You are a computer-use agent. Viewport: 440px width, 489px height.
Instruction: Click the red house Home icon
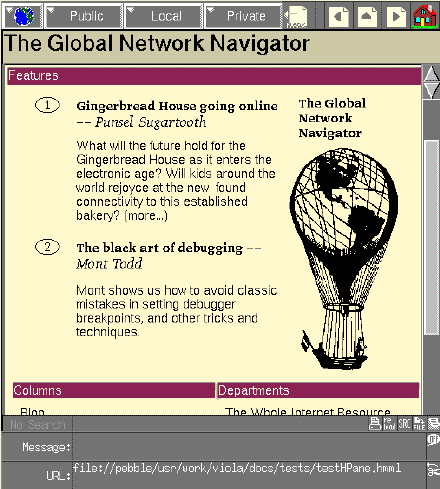425,16
